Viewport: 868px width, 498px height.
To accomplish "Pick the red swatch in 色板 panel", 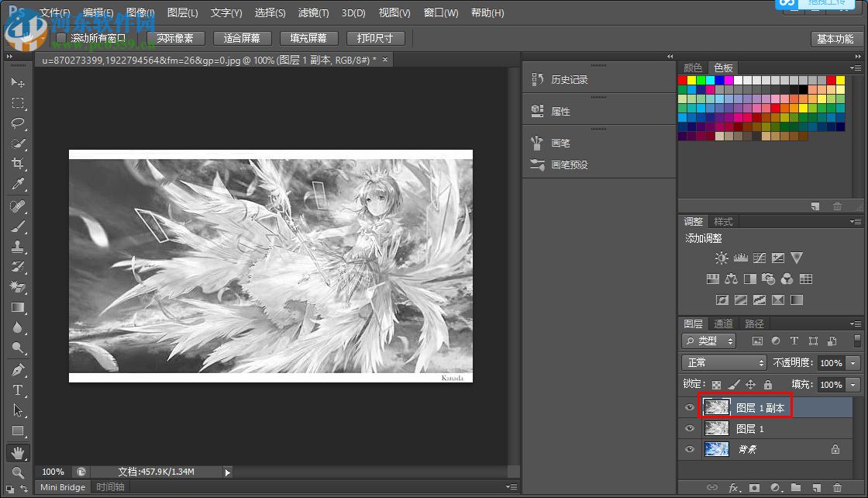I will (683, 81).
